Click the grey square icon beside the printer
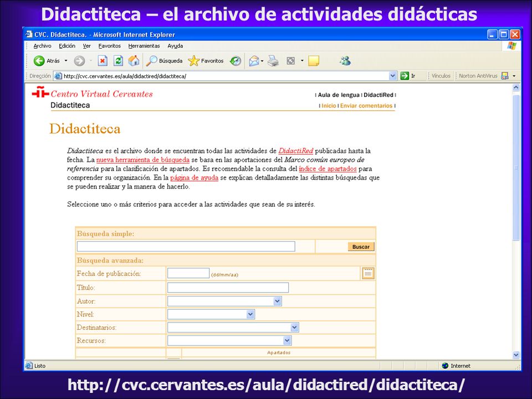The width and height of the screenshot is (532, 399). pyautogui.click(x=291, y=61)
